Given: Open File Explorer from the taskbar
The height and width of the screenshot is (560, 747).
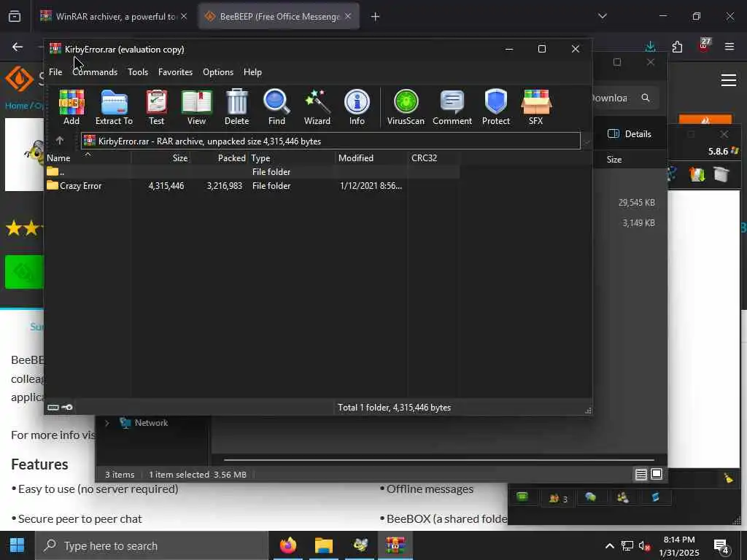Looking at the screenshot, I should [x=324, y=545].
